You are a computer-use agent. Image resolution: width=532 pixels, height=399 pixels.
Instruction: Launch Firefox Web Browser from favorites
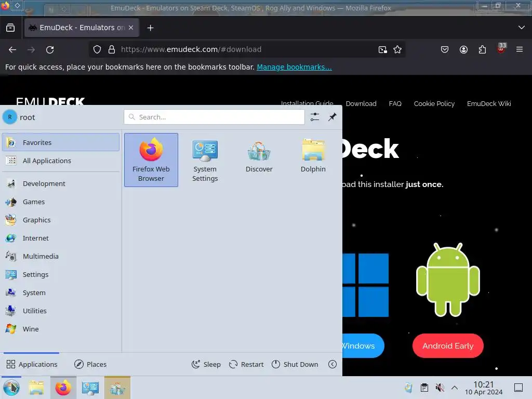pos(151,160)
